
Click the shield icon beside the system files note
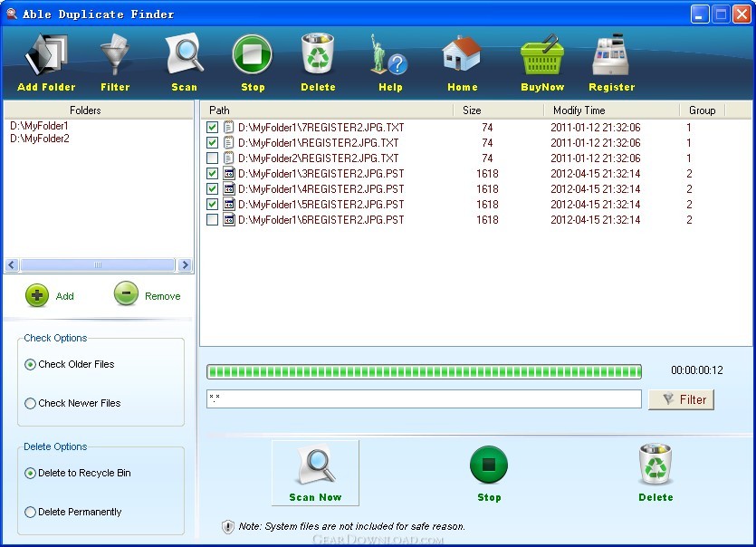tap(227, 527)
